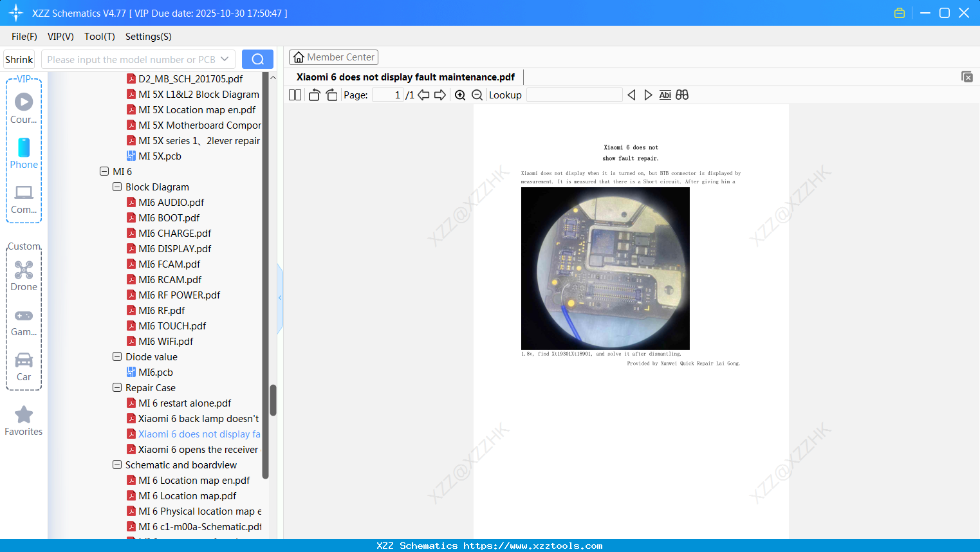Open MI 5X Location map en.pdf
Image resolution: width=980 pixels, height=552 pixels.
197,110
